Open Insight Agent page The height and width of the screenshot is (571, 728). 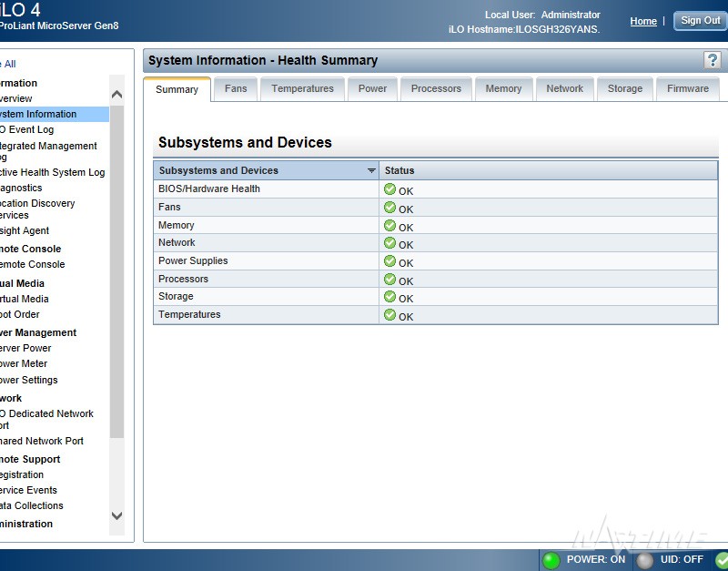(x=25, y=230)
